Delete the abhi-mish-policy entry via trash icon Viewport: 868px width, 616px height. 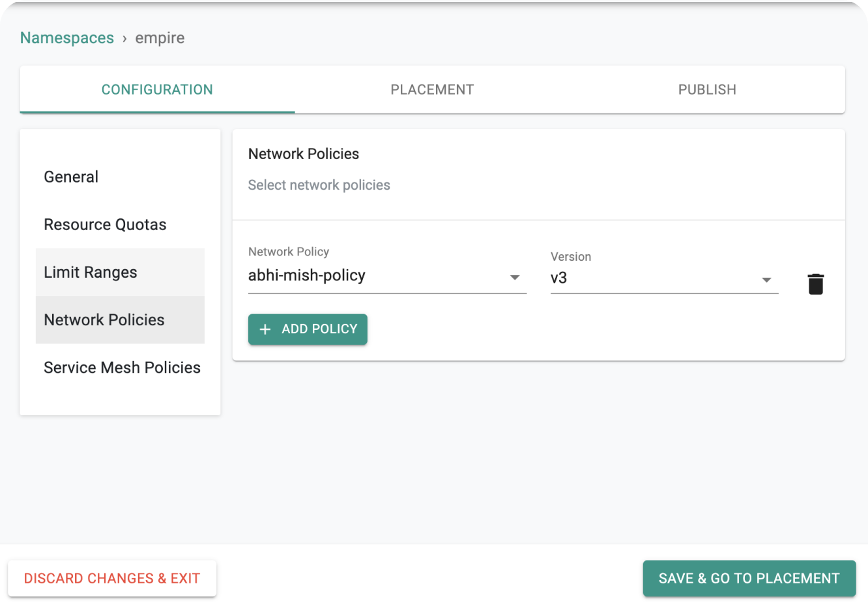point(815,284)
